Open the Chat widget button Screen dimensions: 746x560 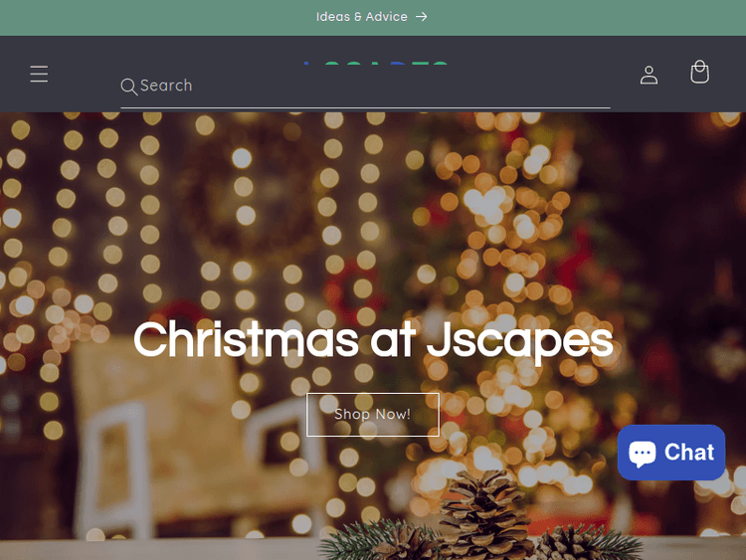point(670,453)
